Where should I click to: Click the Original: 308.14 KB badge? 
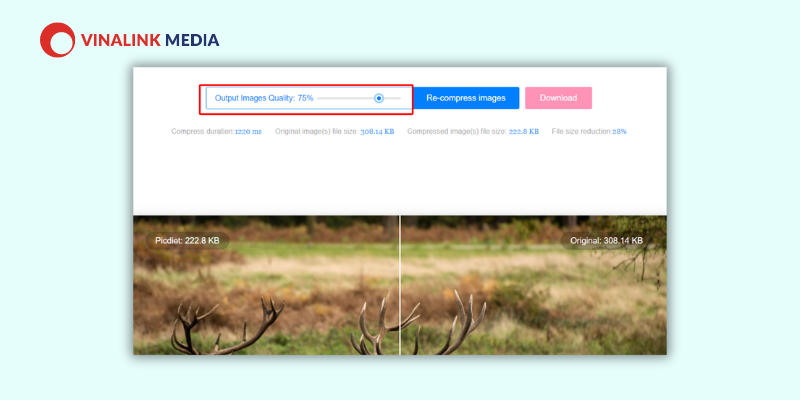click(x=606, y=241)
